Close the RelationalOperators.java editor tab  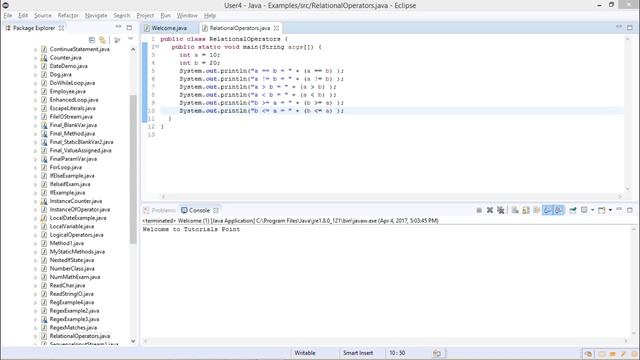(x=276, y=28)
